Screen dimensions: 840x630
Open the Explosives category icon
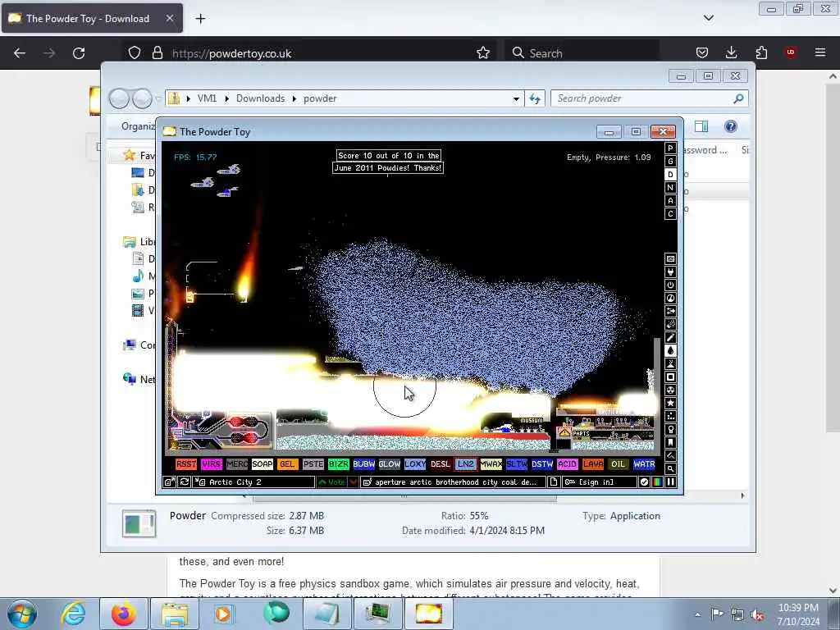(x=670, y=325)
